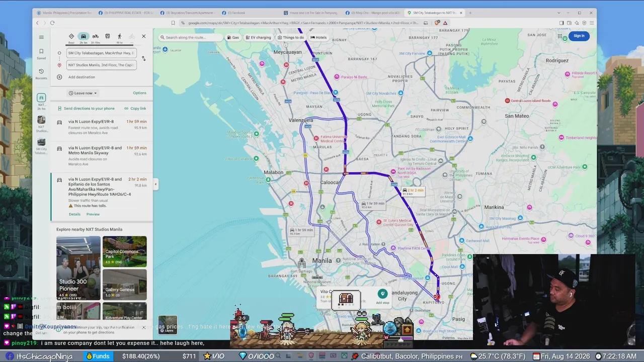Select Cycling travel mode icon
Image resolution: width=644 pixels, height=362 pixels.
tap(131, 36)
